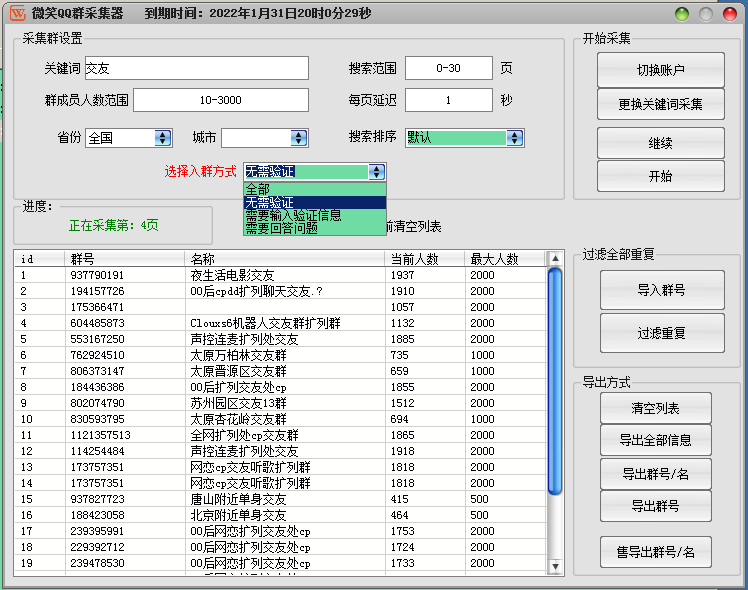Click the 清空列表 button
The width and height of the screenshot is (748, 590).
pos(655,408)
